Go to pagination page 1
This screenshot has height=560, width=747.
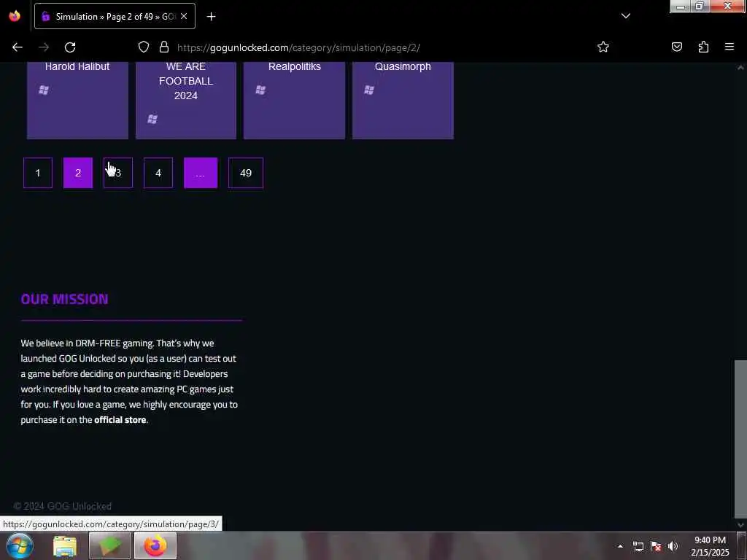coord(38,173)
